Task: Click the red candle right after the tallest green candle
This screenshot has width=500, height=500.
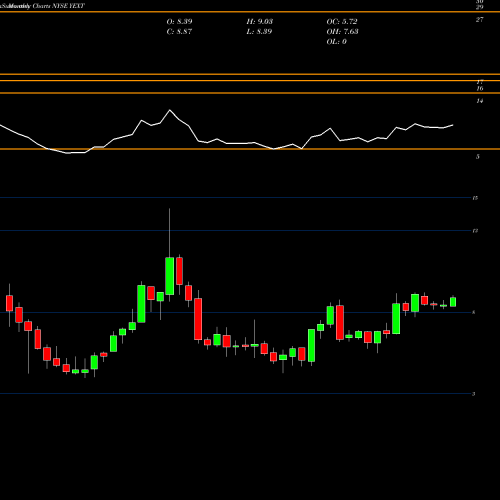Action: point(179,271)
